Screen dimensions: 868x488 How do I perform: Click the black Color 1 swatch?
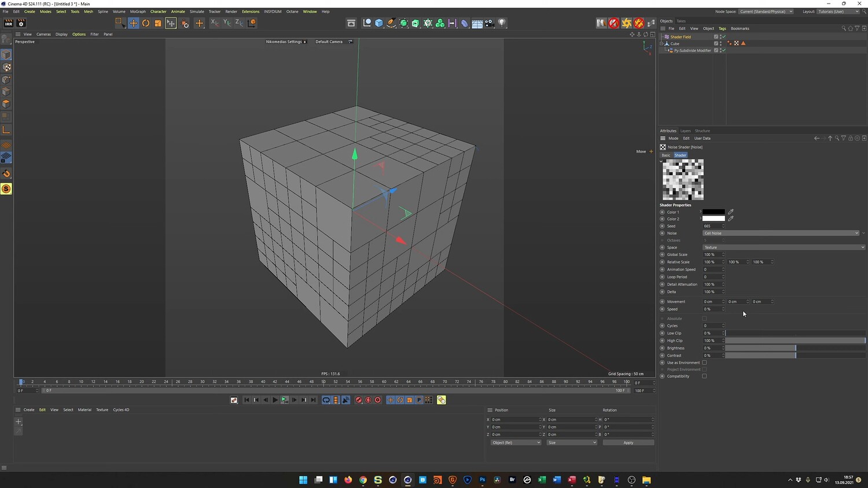713,212
